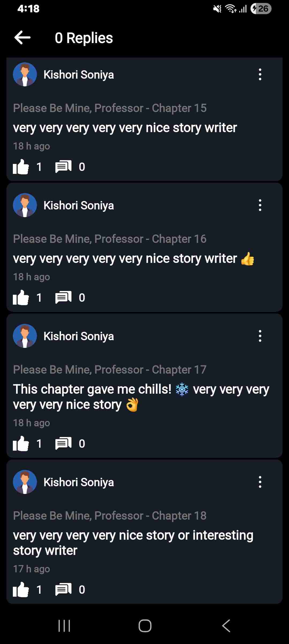This screenshot has width=289, height=644.
Task: Open recent apps from the navigation bar
Action: point(65,626)
